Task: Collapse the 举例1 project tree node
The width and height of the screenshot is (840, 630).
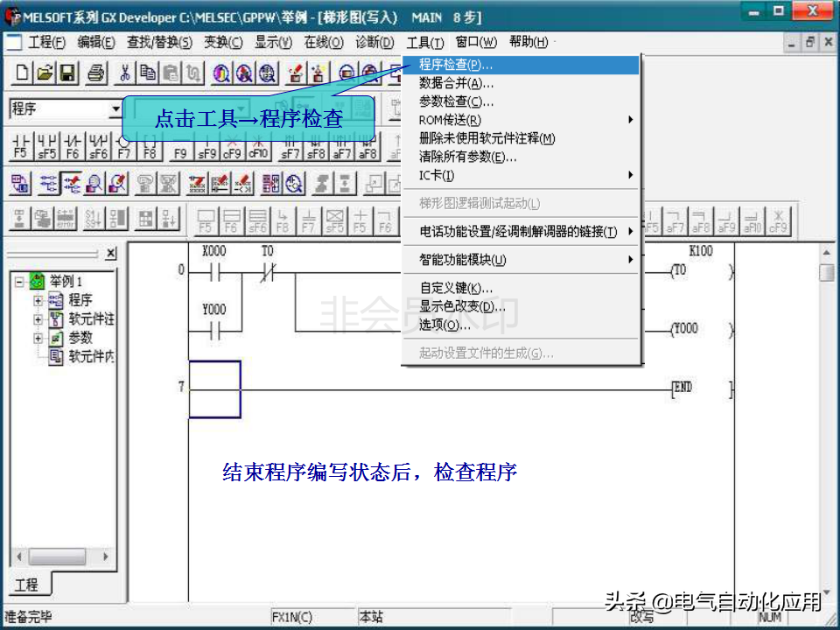Action: (20, 281)
